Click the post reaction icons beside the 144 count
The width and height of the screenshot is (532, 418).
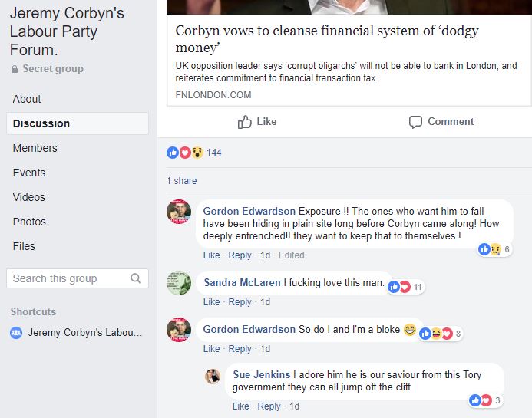pyautogui.click(x=185, y=153)
